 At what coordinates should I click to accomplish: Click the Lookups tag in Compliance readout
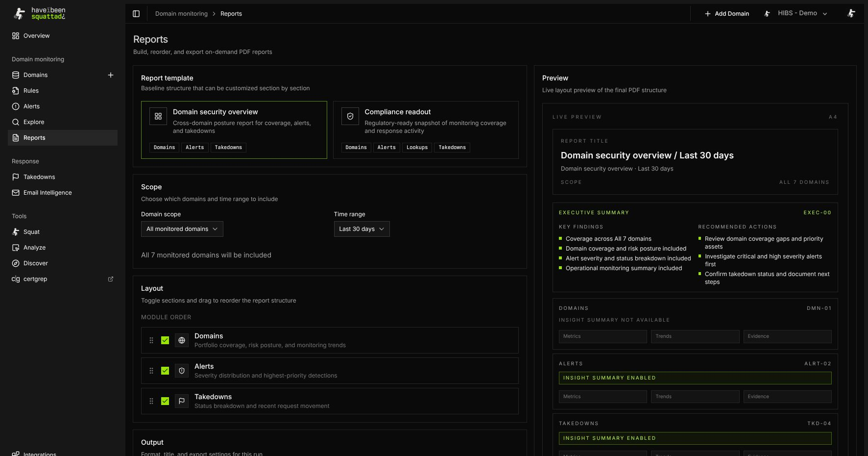417,148
